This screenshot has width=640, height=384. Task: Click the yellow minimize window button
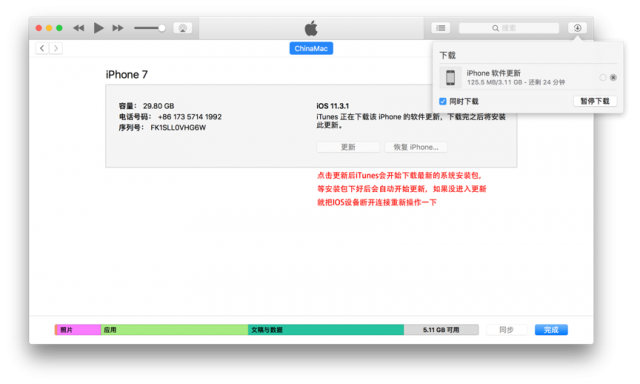(49, 28)
